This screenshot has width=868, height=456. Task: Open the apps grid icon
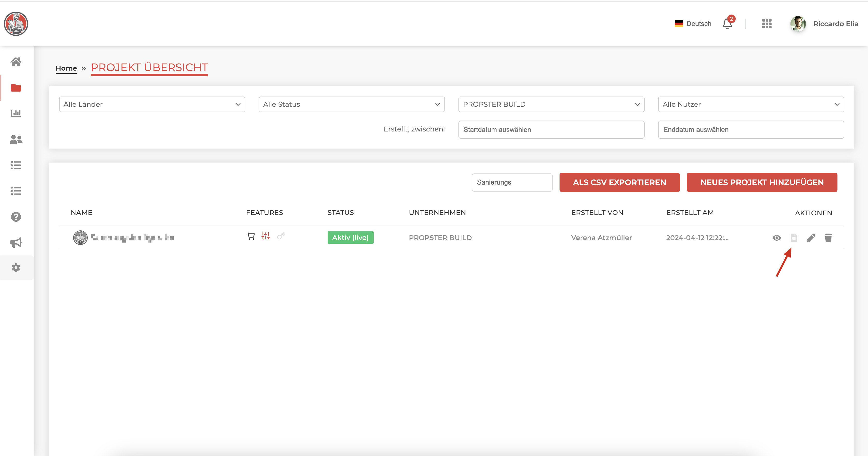point(766,24)
